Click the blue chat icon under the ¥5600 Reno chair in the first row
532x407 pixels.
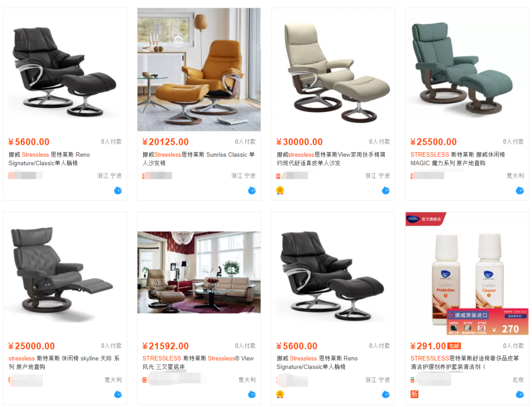tap(118, 190)
